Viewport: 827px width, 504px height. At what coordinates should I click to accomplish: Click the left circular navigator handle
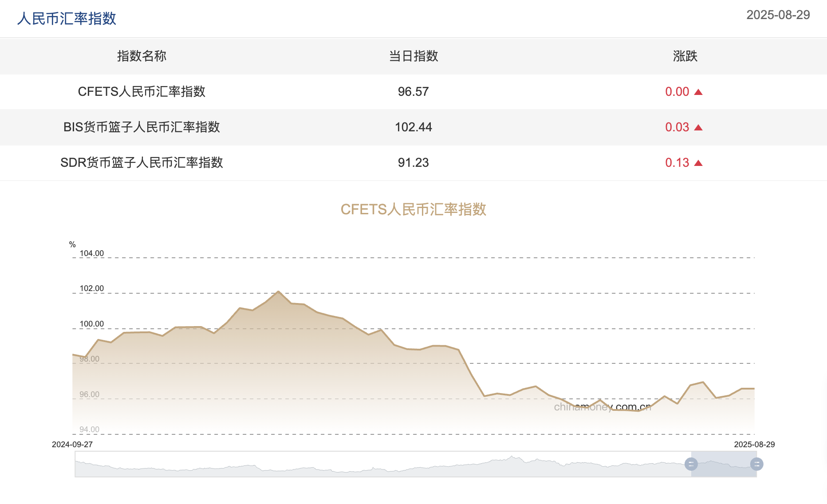pyautogui.click(x=691, y=464)
